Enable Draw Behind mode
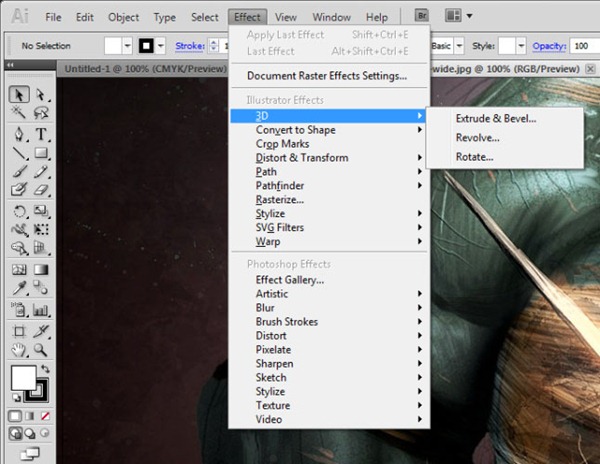This screenshot has height=464, width=600. click(30, 433)
